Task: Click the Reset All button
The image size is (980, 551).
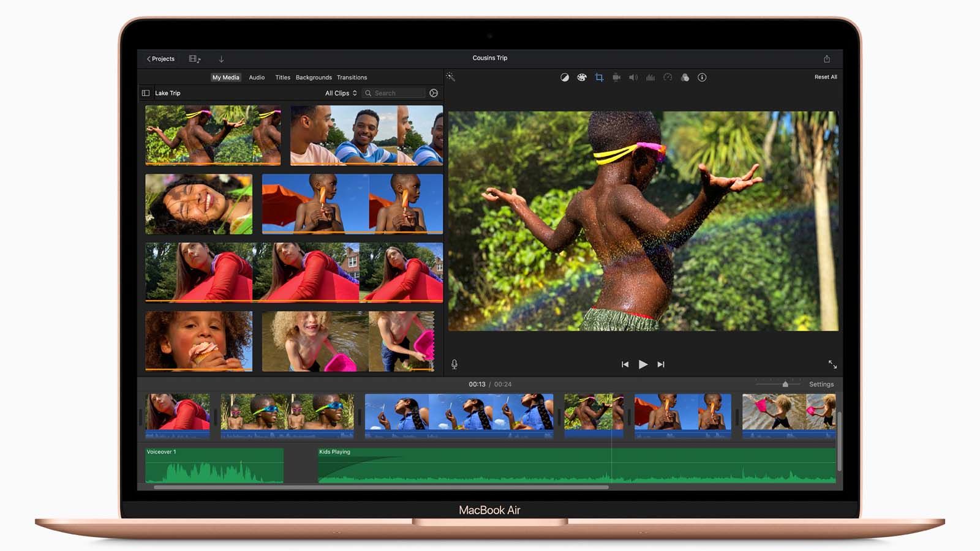Action: 825,77
